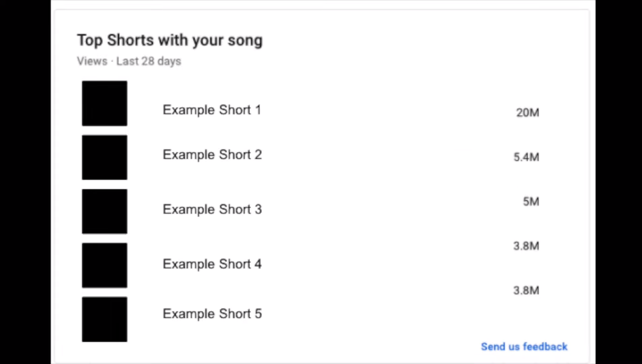The image size is (642, 364).
Task: Click the 5M view count
Action: [531, 201]
